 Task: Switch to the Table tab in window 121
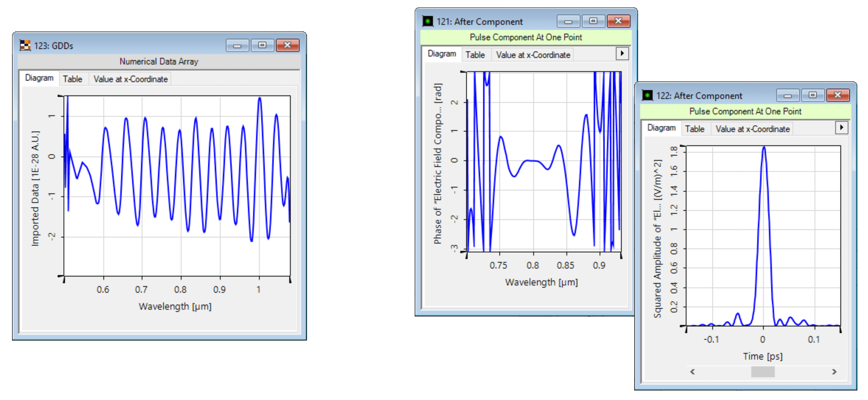point(475,55)
